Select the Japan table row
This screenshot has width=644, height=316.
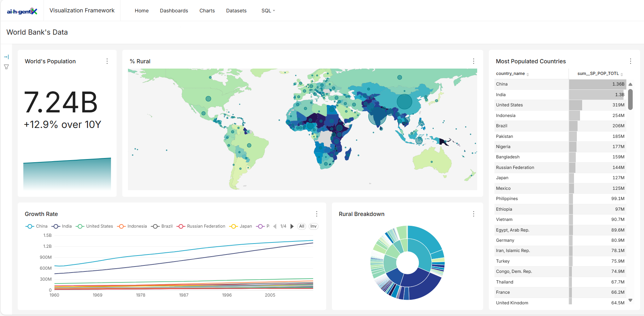click(x=561, y=178)
